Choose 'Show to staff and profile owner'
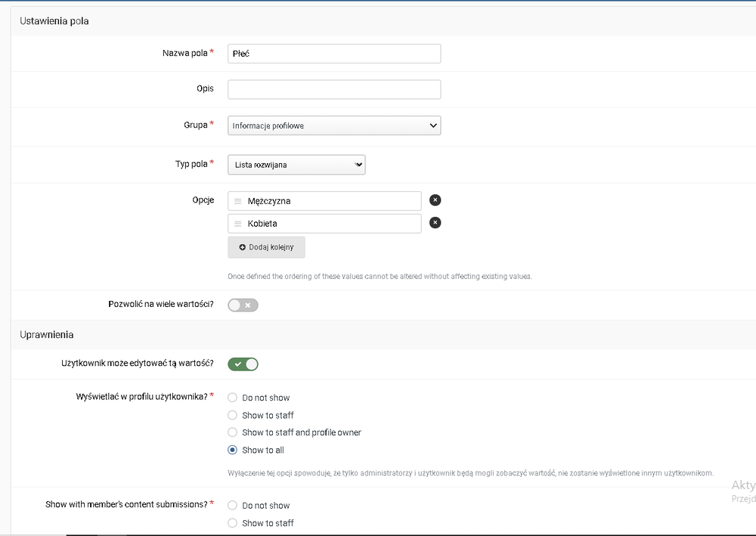Image resolution: width=756 pixels, height=536 pixels. point(233,432)
